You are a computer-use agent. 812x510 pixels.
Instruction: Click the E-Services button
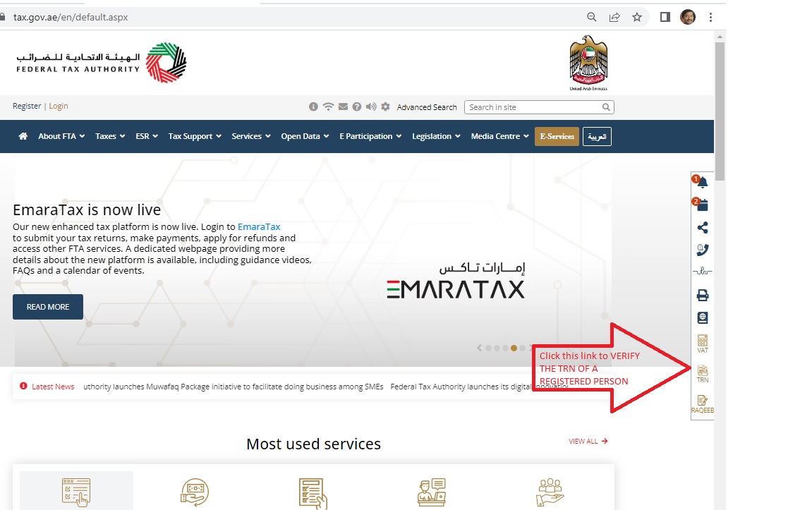point(557,136)
